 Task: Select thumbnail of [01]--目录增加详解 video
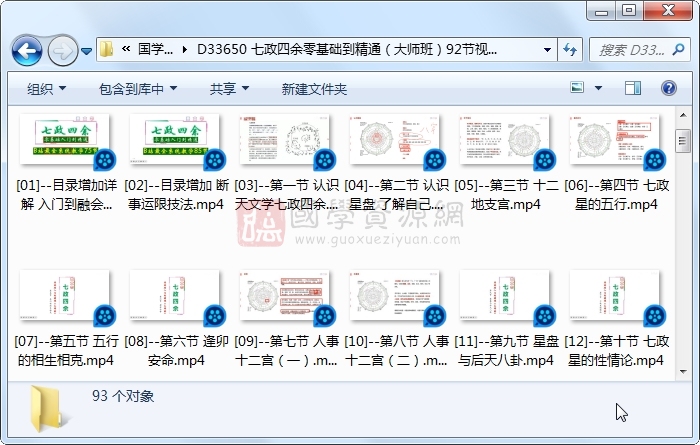coord(64,139)
